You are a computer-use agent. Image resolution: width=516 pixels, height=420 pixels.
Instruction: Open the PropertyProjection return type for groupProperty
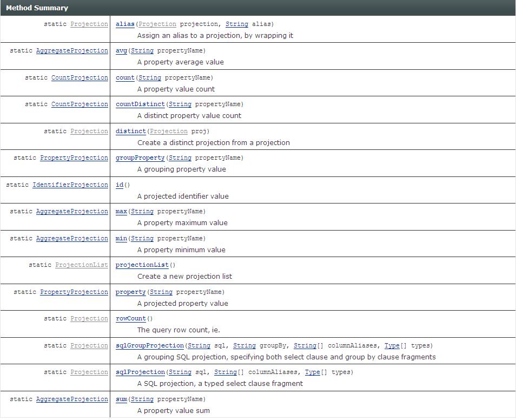pyautogui.click(x=74, y=157)
